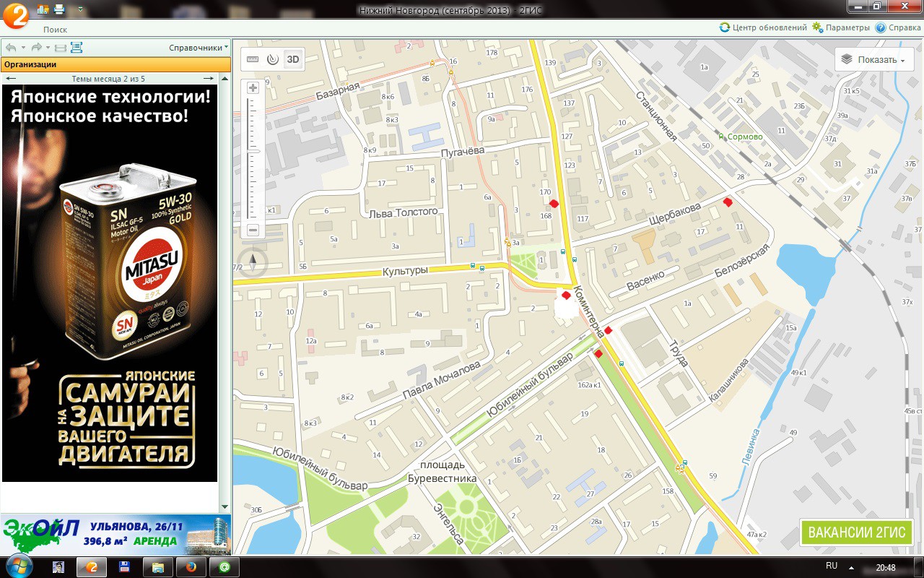Screen dimensions: 924x578
Task: Click the red marker on Щербакова street
Action: tap(728, 202)
